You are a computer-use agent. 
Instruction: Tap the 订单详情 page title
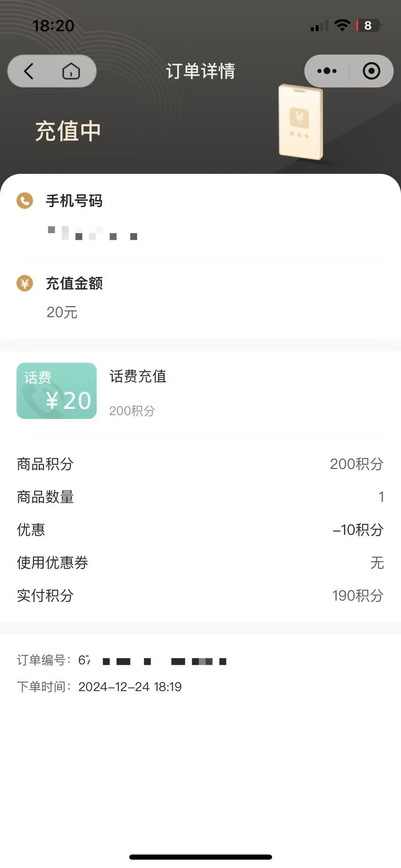coord(200,71)
